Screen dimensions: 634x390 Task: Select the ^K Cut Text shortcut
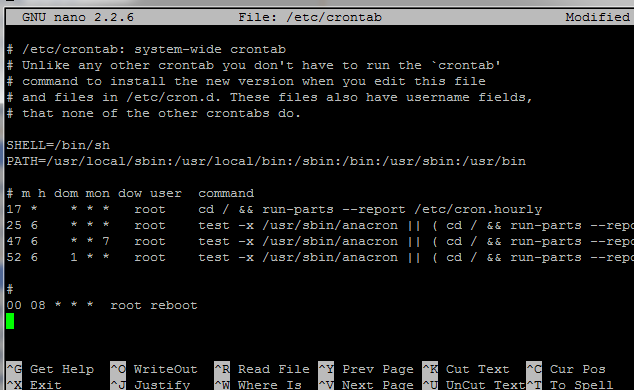point(466,369)
